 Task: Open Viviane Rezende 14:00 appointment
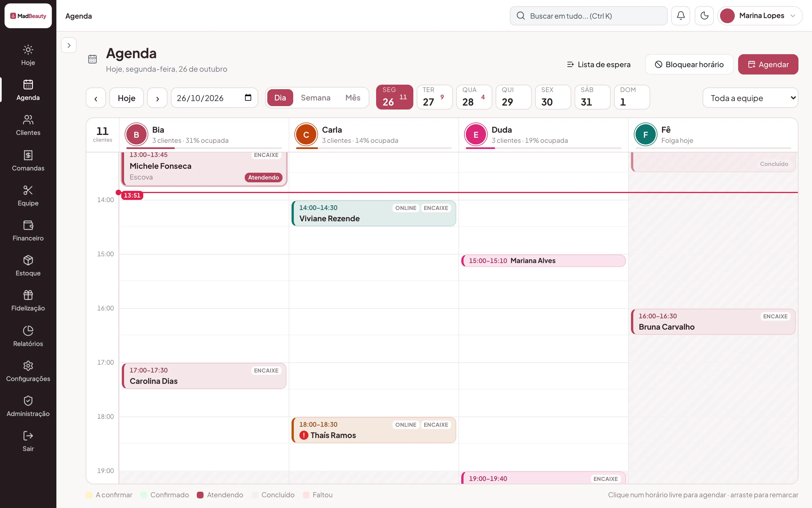(374, 213)
